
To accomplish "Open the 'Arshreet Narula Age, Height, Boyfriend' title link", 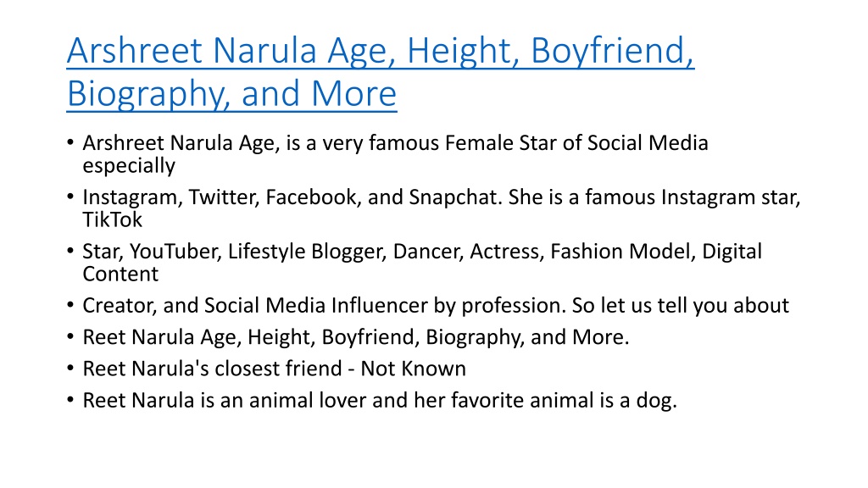I will pyautogui.click(x=381, y=51).
